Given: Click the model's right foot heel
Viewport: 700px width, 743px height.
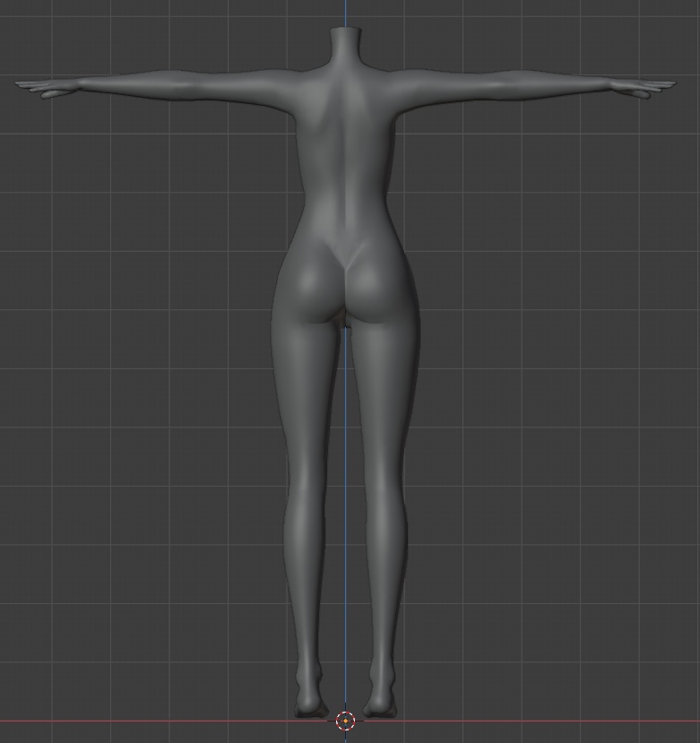Looking at the screenshot, I should 380,704.
